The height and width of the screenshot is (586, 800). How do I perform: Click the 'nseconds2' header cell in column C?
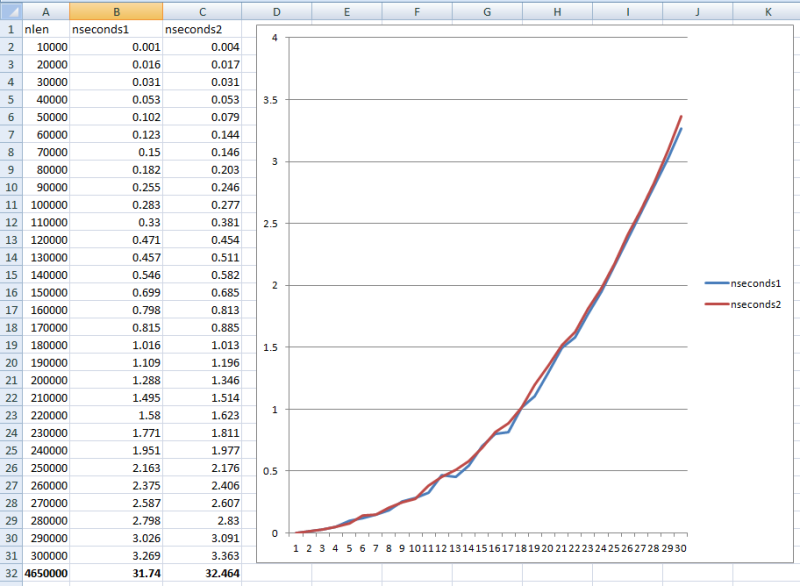(x=202, y=29)
